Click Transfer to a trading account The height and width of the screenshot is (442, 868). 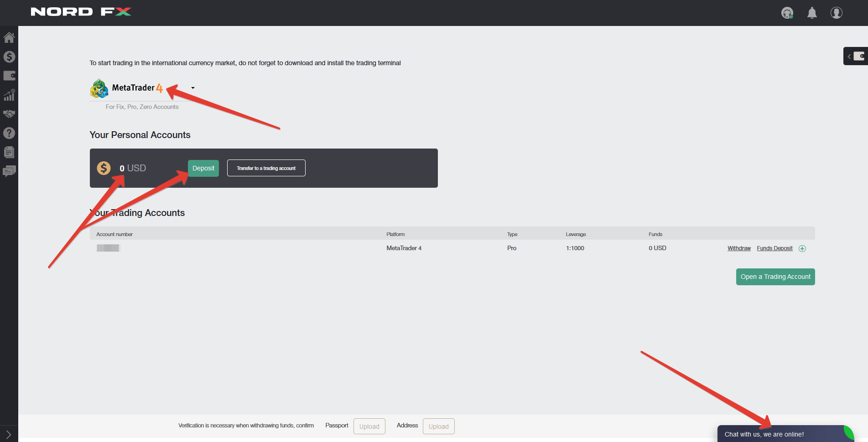point(266,168)
